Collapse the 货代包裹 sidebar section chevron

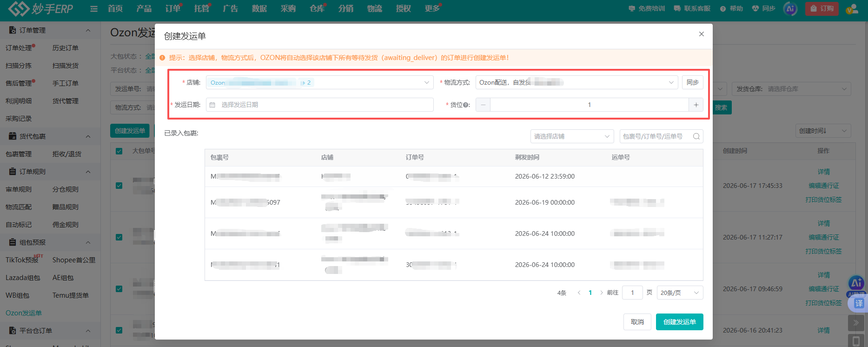[88, 136]
